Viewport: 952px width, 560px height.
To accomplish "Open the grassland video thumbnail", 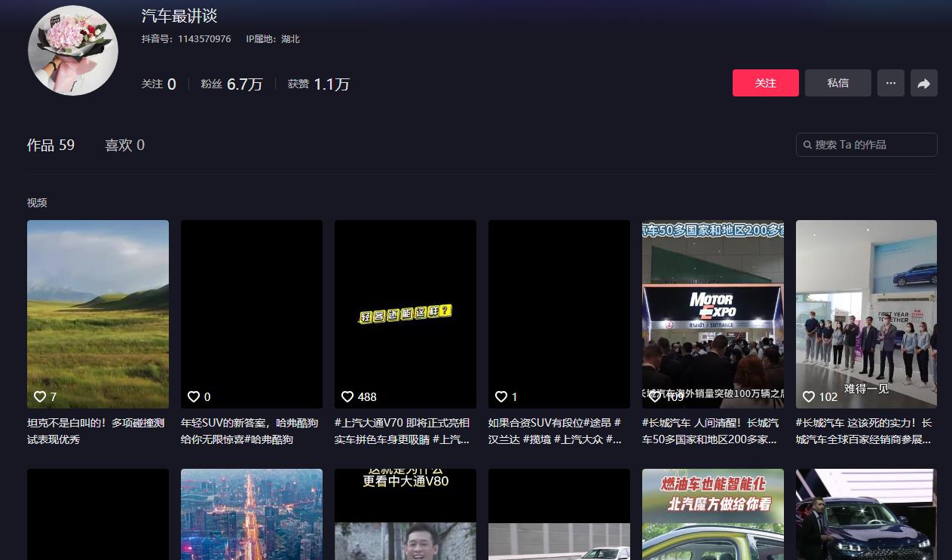I will click(98, 314).
